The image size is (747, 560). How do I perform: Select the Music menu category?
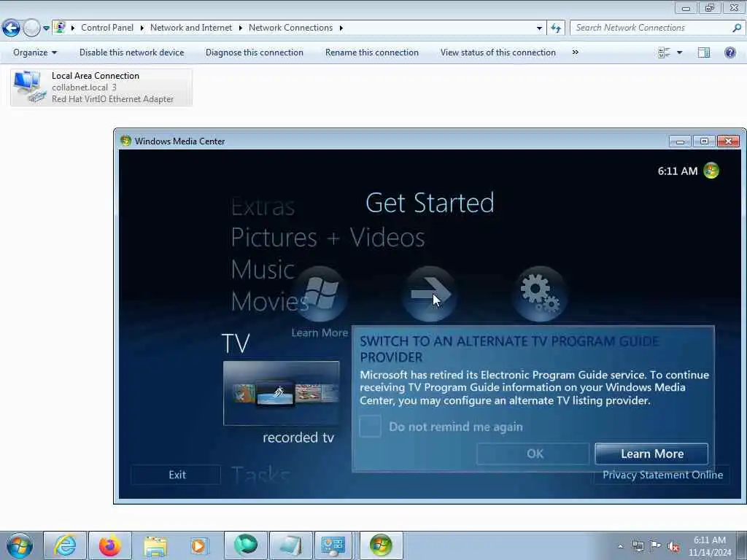coord(263,270)
